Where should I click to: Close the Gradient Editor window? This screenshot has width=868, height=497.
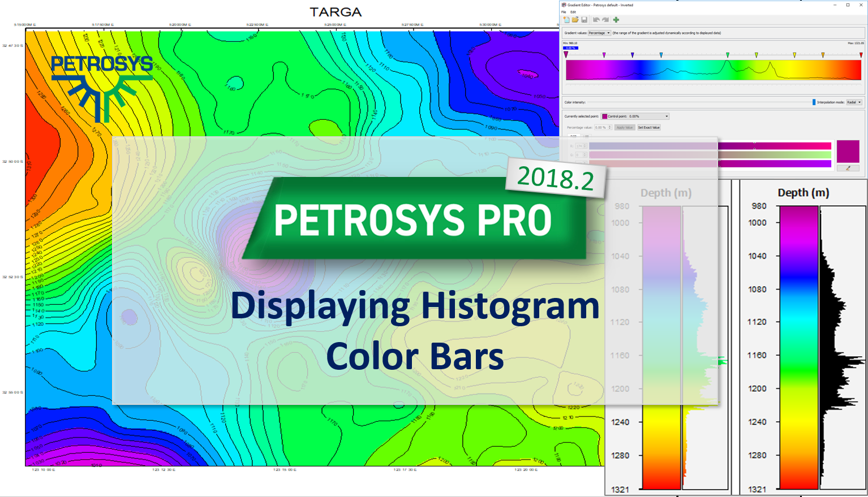tap(860, 5)
